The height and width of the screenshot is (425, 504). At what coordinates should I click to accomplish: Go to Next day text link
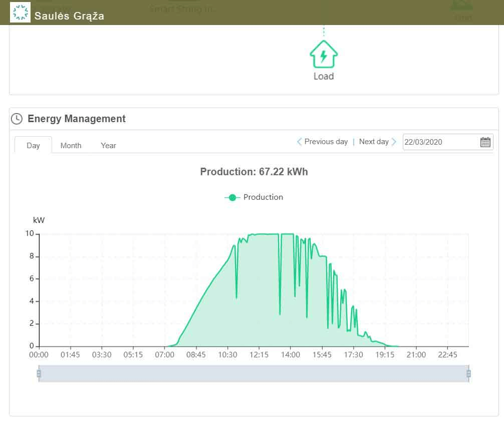[x=374, y=142]
